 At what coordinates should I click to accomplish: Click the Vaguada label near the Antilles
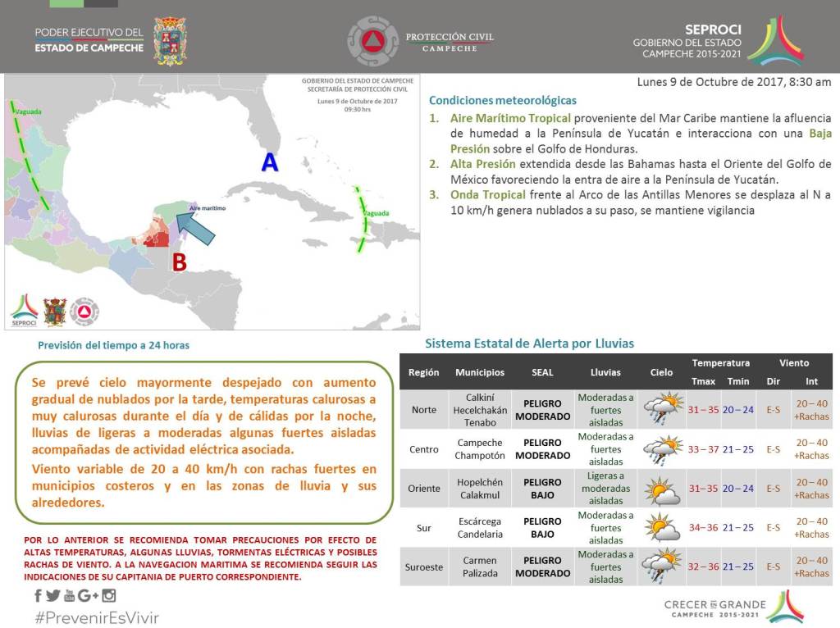point(377,213)
